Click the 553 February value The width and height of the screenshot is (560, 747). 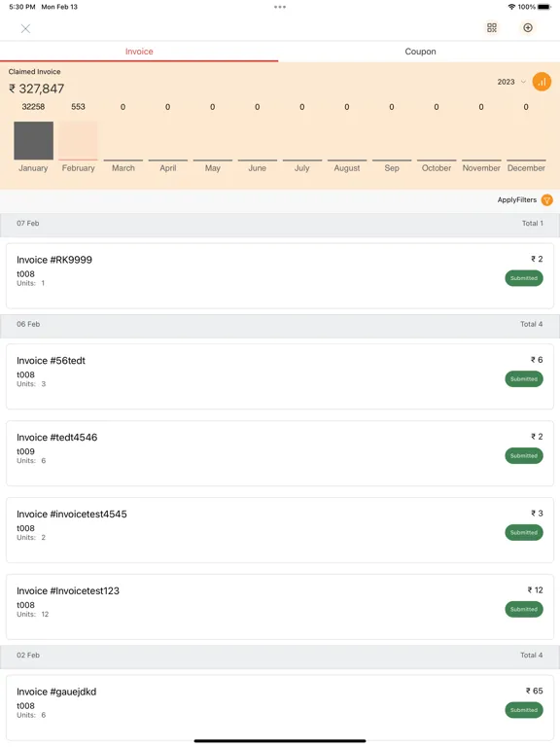click(78, 107)
